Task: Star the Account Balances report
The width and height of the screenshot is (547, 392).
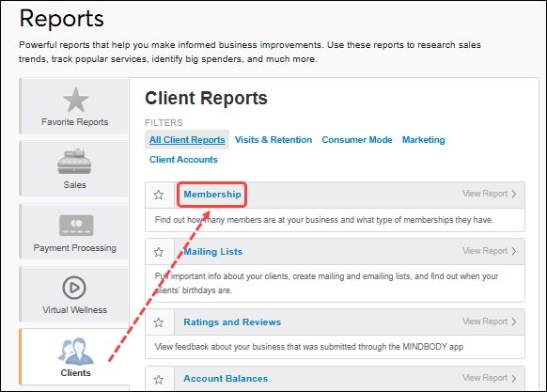Action: (x=159, y=379)
